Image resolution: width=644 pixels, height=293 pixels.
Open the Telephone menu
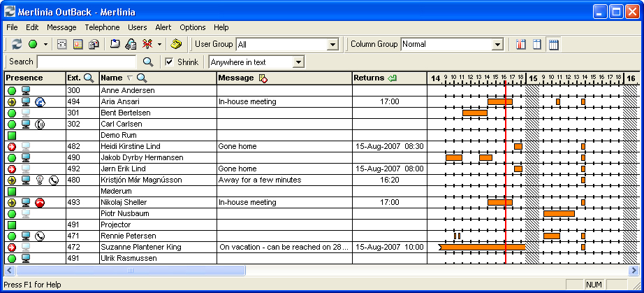102,27
